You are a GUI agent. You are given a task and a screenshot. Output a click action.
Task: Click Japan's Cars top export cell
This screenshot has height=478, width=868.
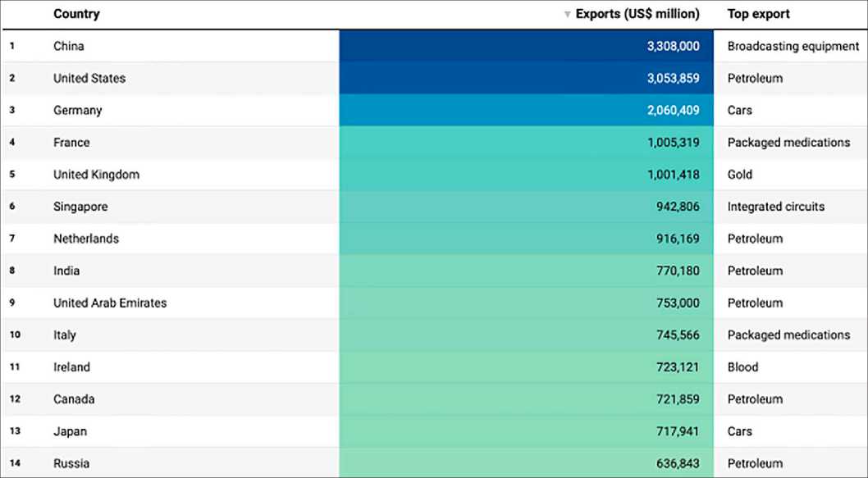[739, 431]
